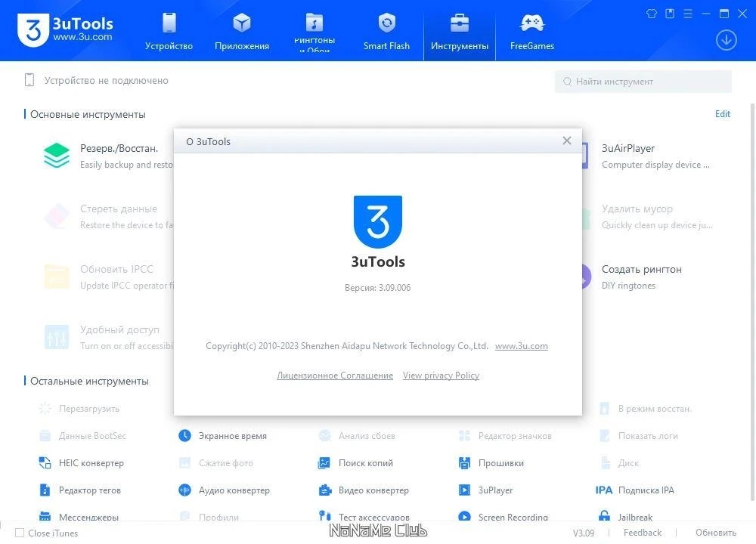Open the Аудио конвертер icon

(x=184, y=490)
